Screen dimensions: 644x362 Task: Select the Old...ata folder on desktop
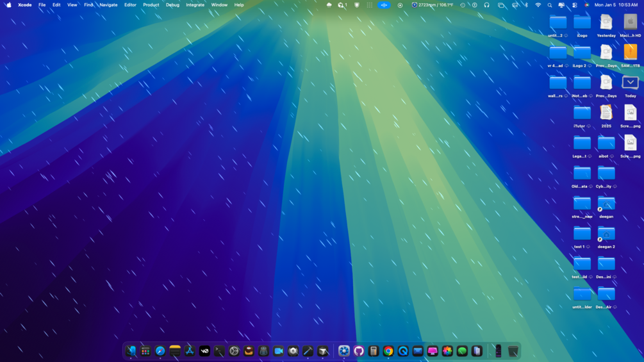coord(582,173)
